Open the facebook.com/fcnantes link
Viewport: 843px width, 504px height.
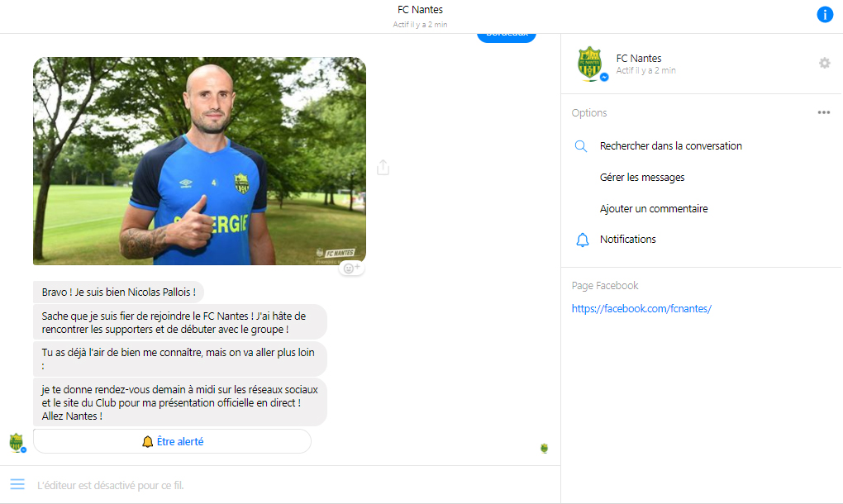(x=641, y=308)
